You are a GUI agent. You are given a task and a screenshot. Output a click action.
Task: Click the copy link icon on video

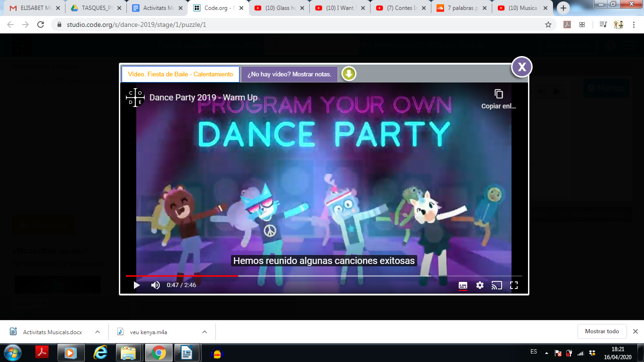499,94
